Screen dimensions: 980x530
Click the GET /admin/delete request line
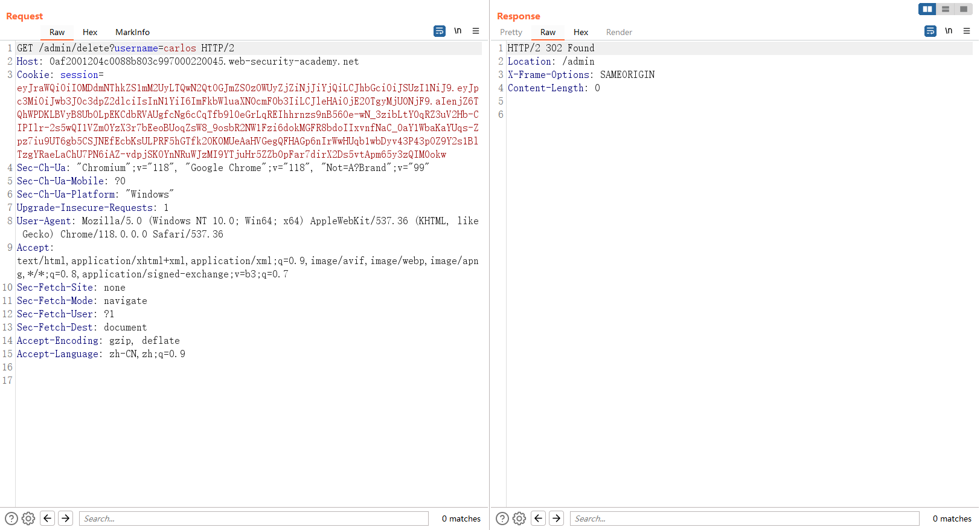point(126,48)
